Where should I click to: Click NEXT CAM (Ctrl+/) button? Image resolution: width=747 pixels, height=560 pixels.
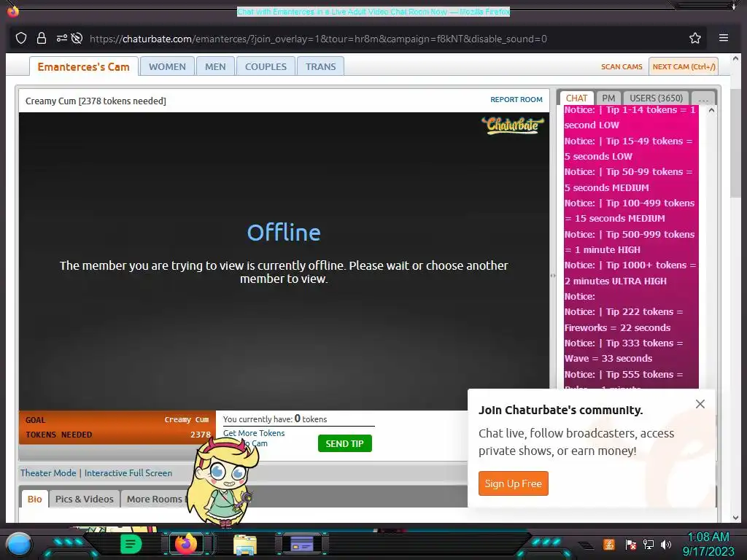[684, 66]
